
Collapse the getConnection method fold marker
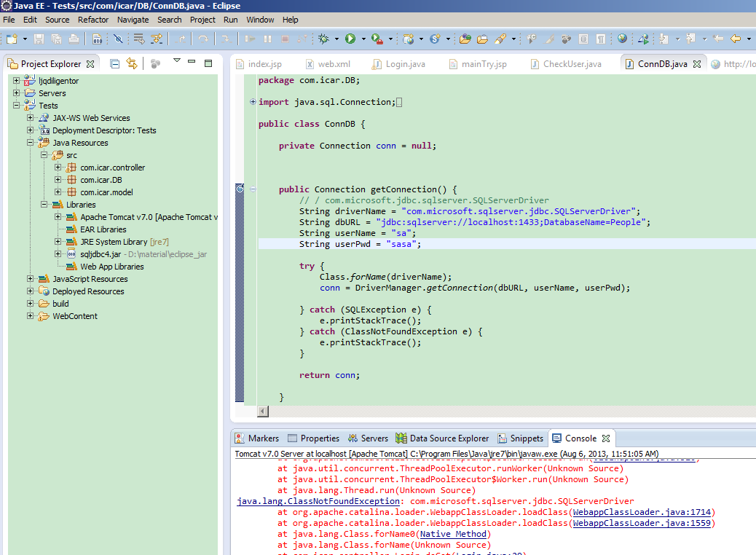click(253, 189)
